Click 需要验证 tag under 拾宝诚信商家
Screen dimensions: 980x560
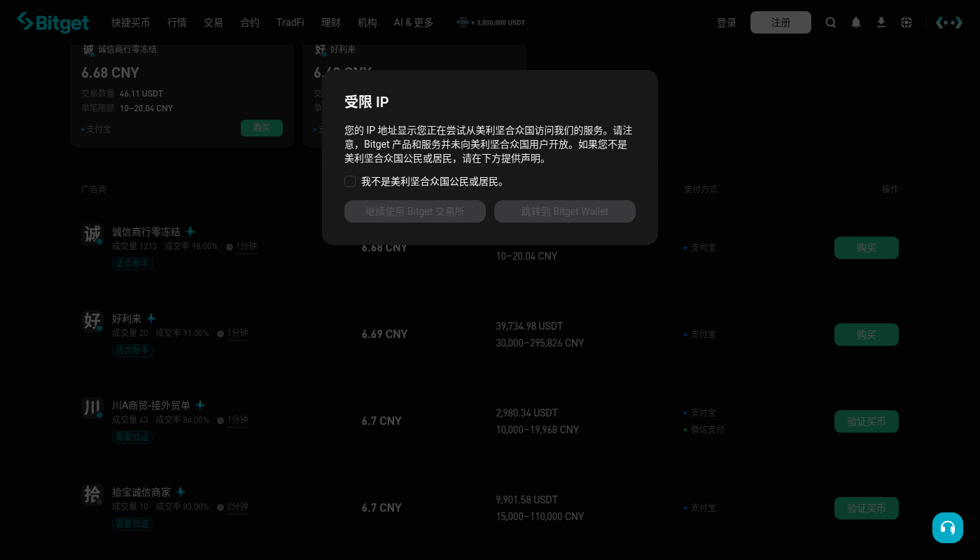(132, 524)
